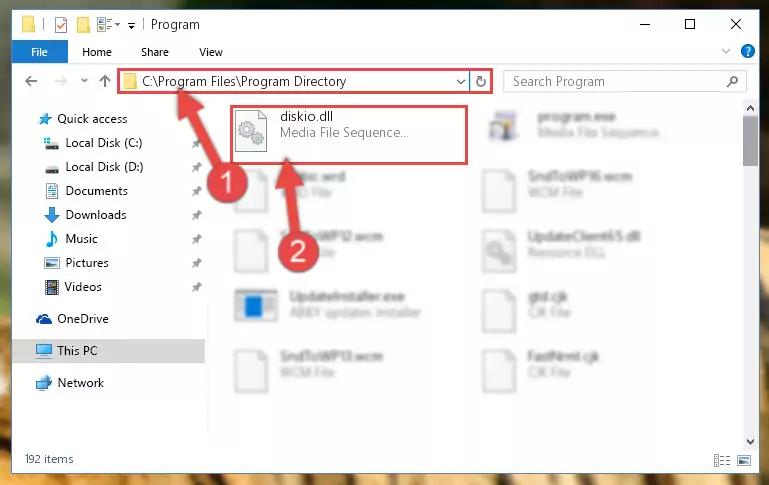
Task: Click the diskio.dll gear file icon
Action: coord(251,131)
